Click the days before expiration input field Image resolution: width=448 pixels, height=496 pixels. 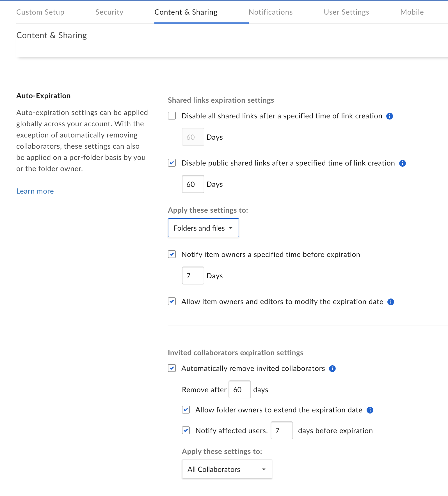coord(282,431)
